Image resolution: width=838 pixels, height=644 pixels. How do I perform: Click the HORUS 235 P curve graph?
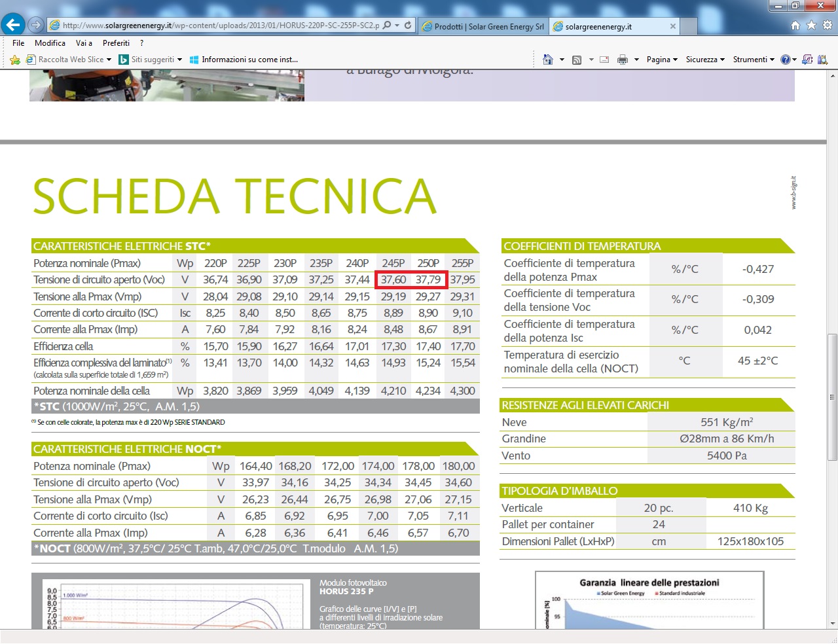(175, 604)
